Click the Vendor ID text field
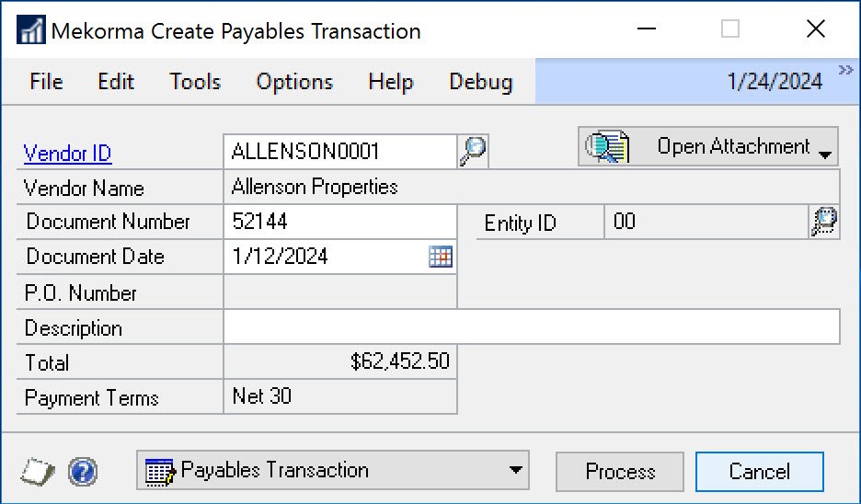861x504 pixels. tap(339, 150)
